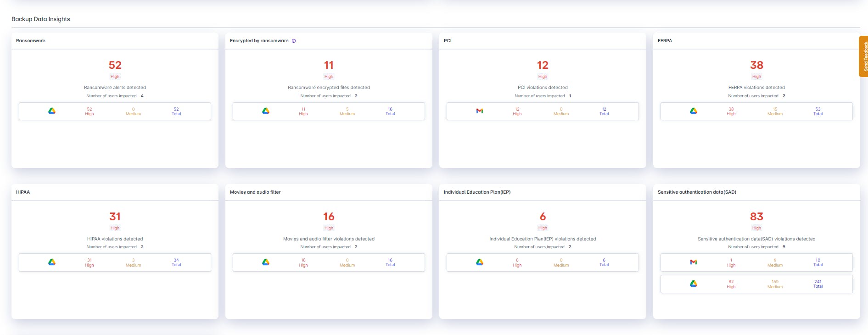This screenshot has width=868, height=335.
Task: Select 82 High in SAD Drive row
Action: 731,284
